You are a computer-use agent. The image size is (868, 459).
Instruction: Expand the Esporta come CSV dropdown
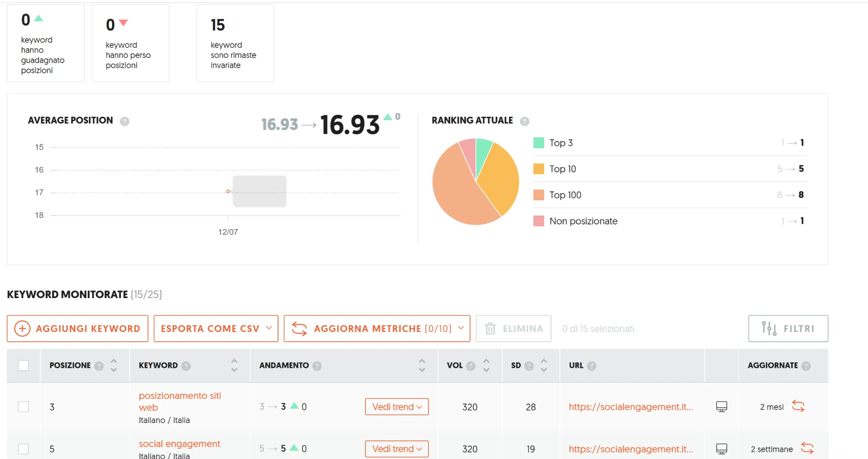(216, 329)
